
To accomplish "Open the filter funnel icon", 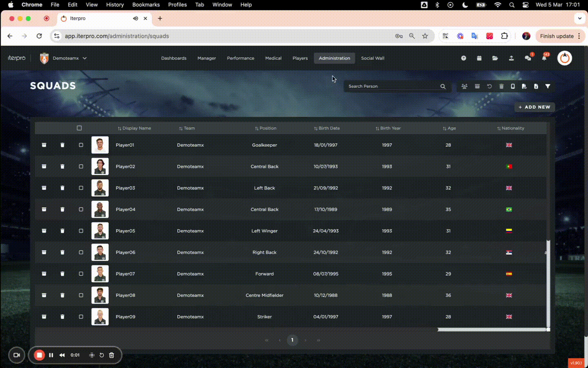I will pyautogui.click(x=548, y=86).
